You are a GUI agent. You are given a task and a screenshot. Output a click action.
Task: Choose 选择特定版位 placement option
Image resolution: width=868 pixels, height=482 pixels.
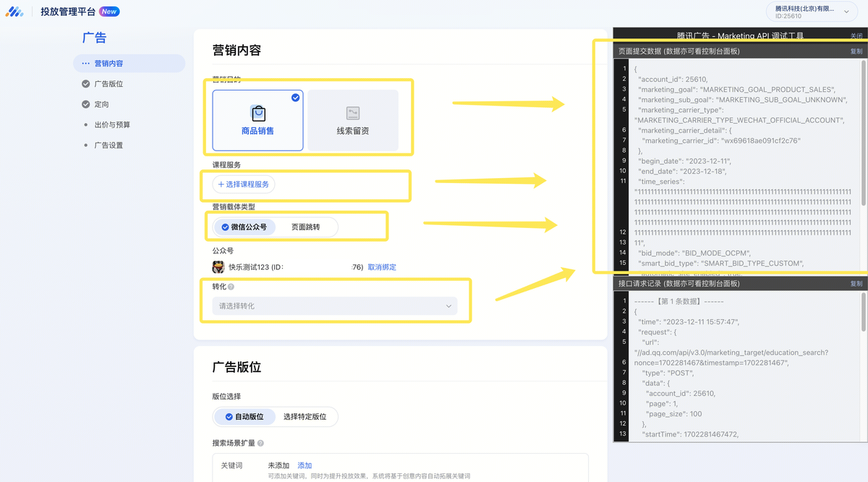pos(305,417)
